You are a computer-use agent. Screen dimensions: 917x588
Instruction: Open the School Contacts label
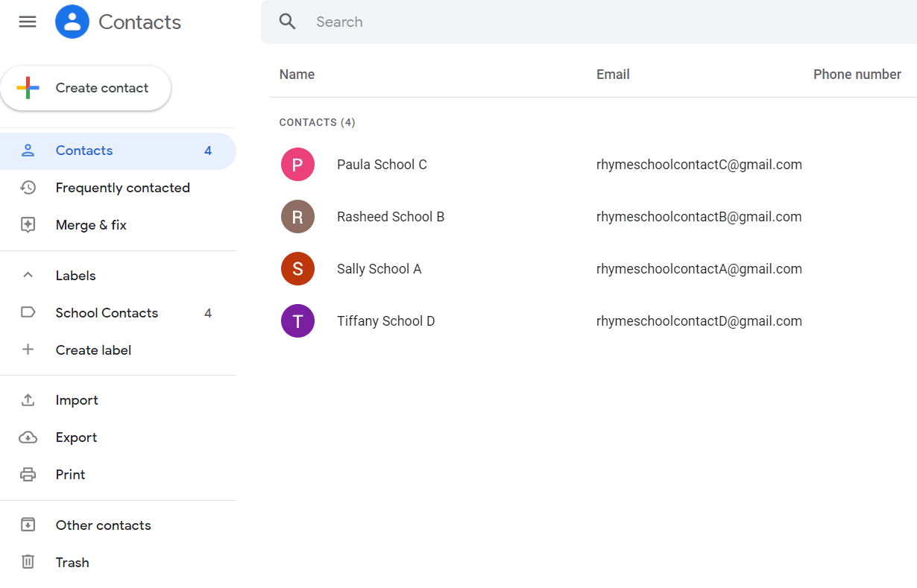point(107,313)
